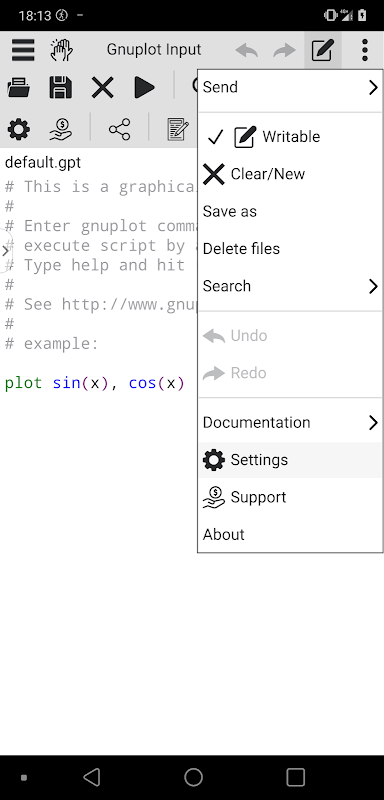The width and height of the screenshot is (384, 800).
Task: Clear the script with the toolbar X icon
Action: [103, 87]
